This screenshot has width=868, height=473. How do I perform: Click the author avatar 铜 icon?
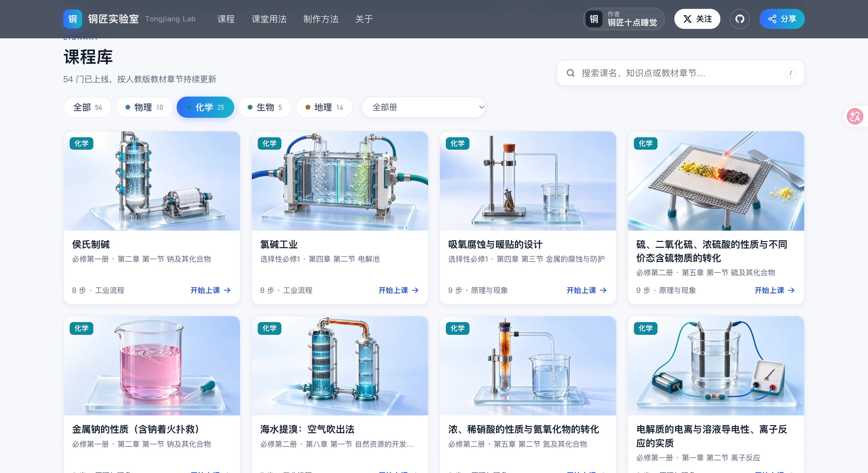click(x=594, y=19)
